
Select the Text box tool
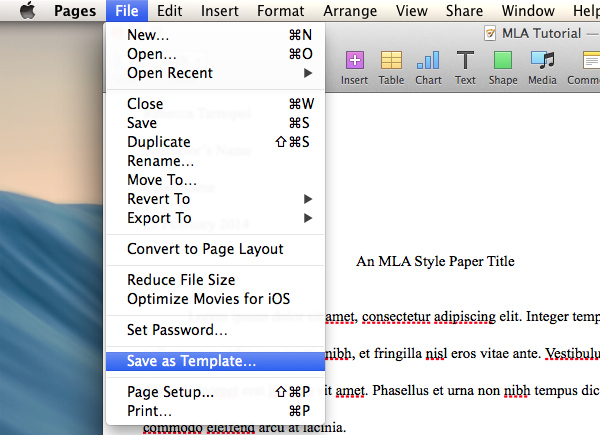click(465, 66)
